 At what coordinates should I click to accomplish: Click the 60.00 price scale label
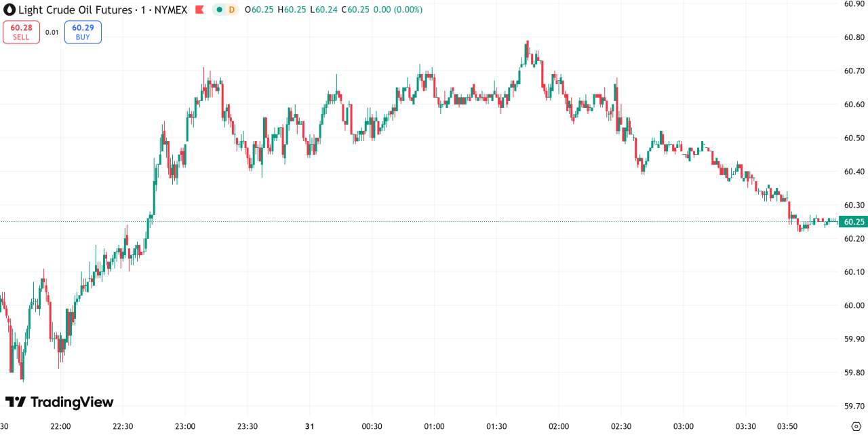(x=854, y=305)
